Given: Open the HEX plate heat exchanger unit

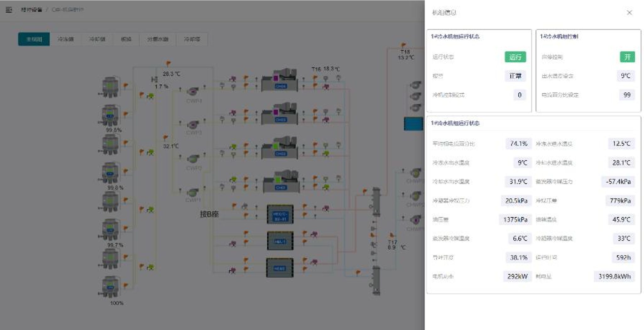Looking at the screenshot, I should pos(280,215).
